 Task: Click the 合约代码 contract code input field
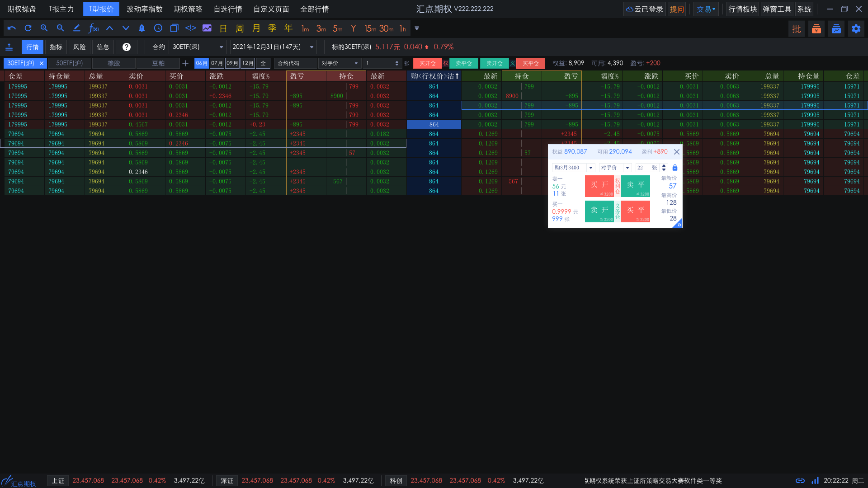click(295, 63)
